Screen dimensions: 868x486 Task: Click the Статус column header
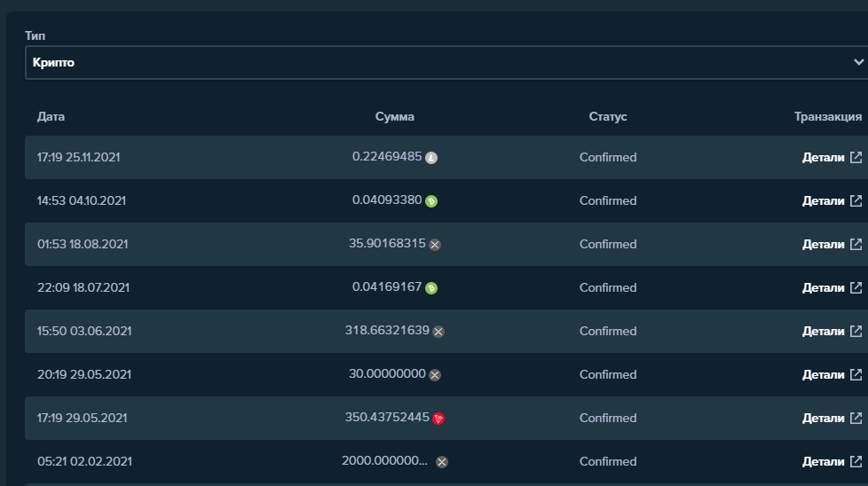608,116
